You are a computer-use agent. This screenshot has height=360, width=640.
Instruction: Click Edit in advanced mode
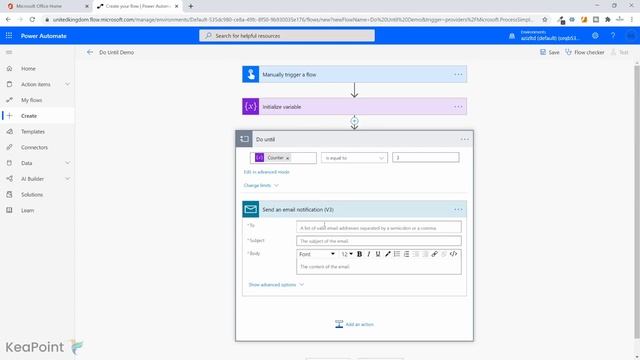(267, 172)
